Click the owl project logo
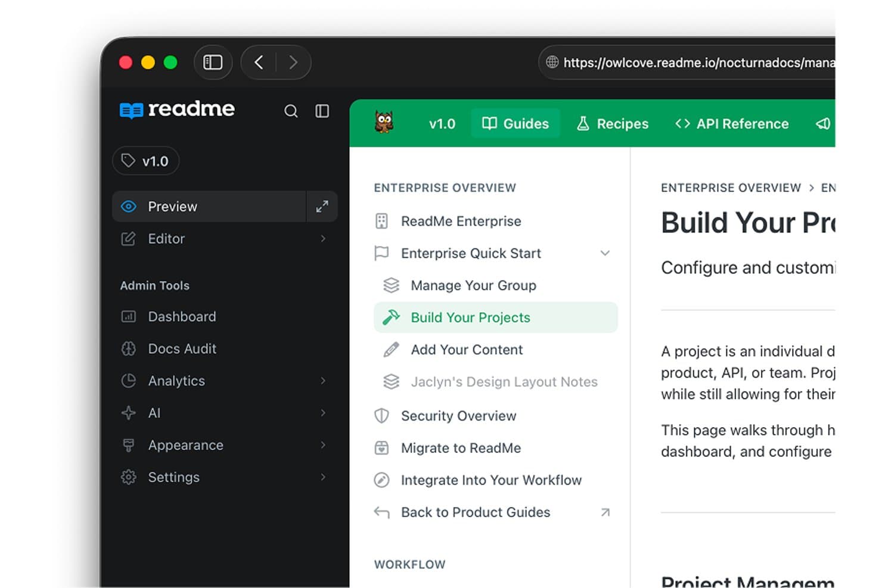This screenshot has height=588, width=882. [384, 122]
